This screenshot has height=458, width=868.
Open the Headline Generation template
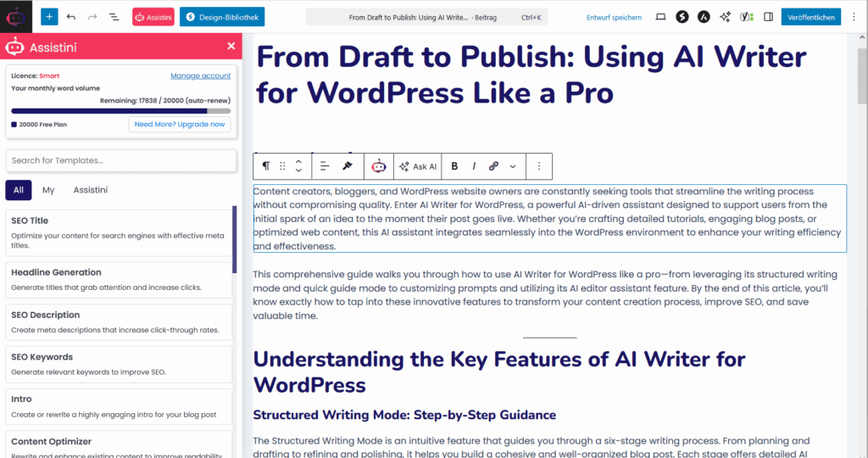click(x=119, y=280)
